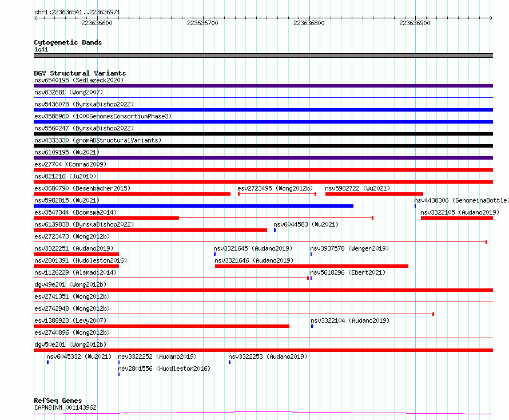Click esv3588960 (1000GenomesConsortiumPhase3) label
Image resolution: width=509 pixels, height=420 pixels.
(103, 116)
